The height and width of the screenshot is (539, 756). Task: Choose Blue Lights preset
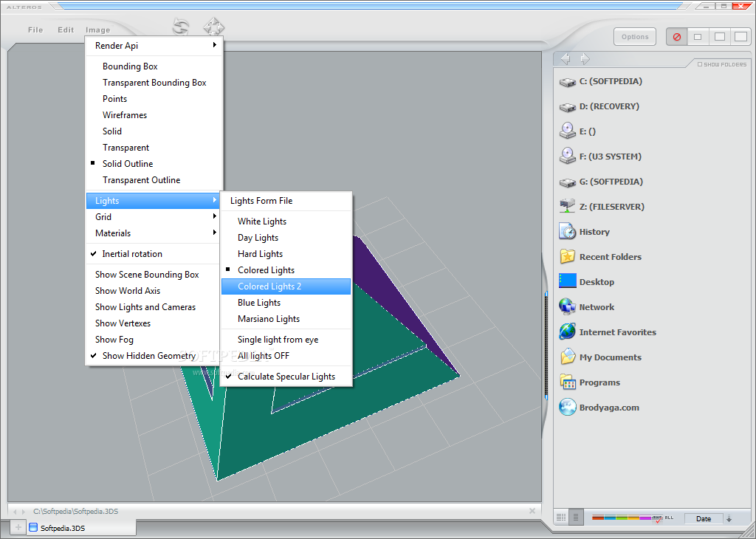point(286,302)
